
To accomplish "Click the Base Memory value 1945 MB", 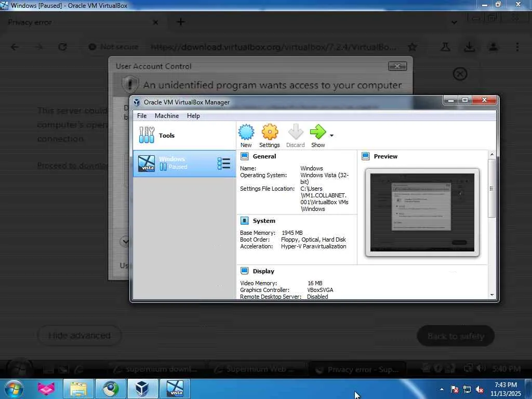I will point(292,233).
